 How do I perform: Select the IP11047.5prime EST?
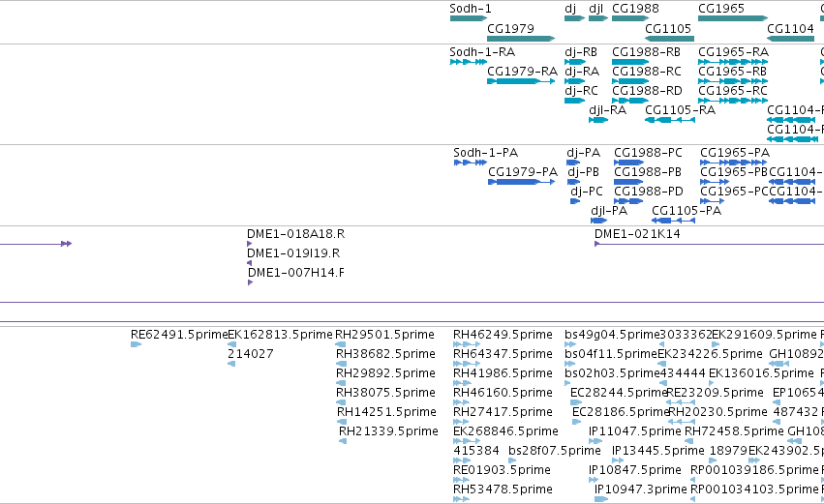click(595, 442)
